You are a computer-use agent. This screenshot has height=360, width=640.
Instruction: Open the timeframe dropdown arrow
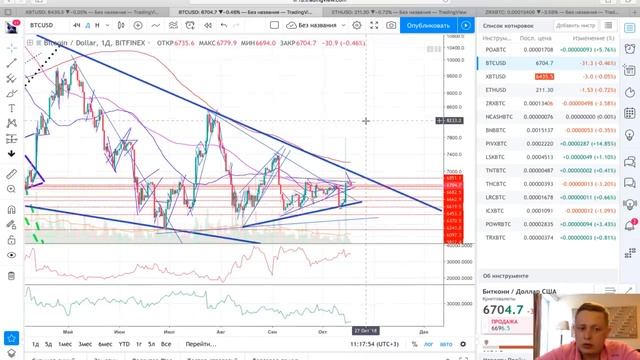click(107, 25)
